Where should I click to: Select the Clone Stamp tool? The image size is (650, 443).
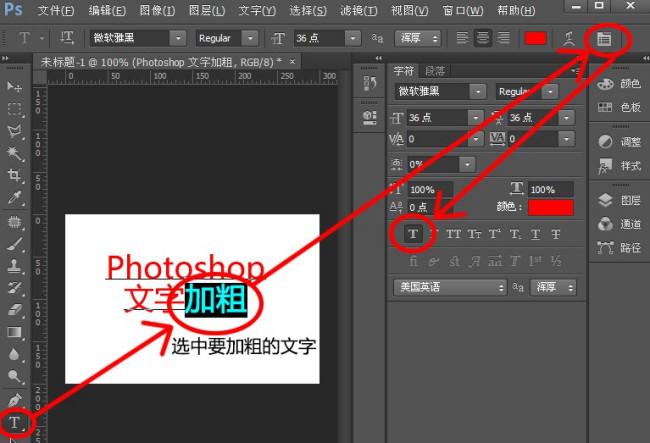tap(15, 266)
